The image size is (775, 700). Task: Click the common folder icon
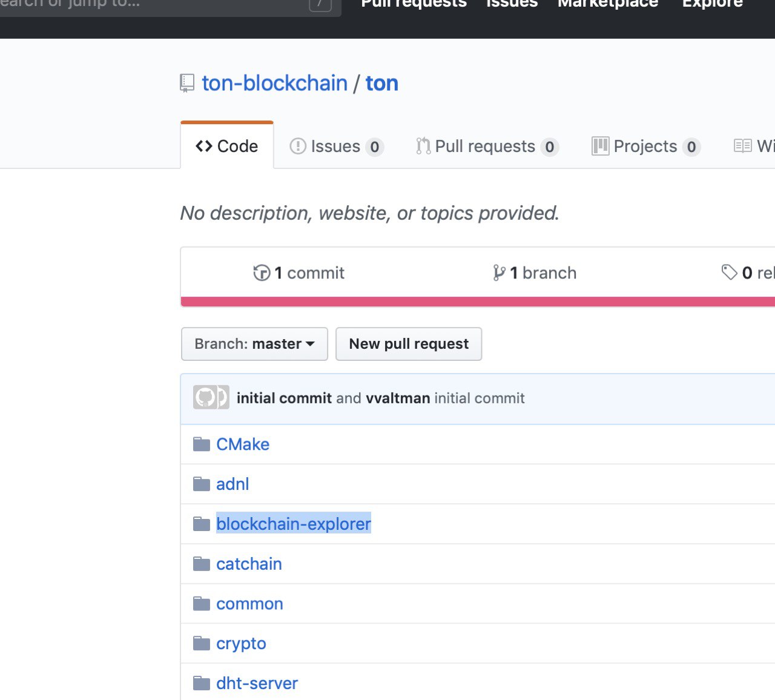coord(202,604)
